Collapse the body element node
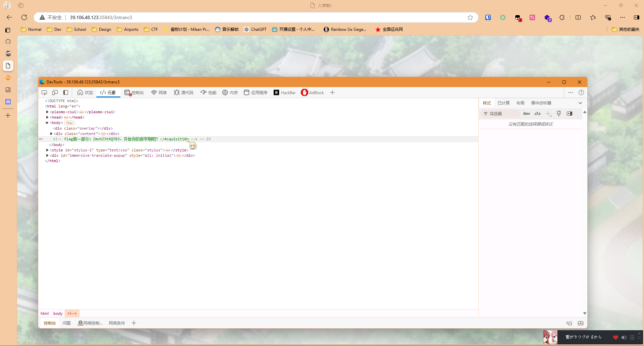This screenshot has width=644, height=346. point(47,123)
